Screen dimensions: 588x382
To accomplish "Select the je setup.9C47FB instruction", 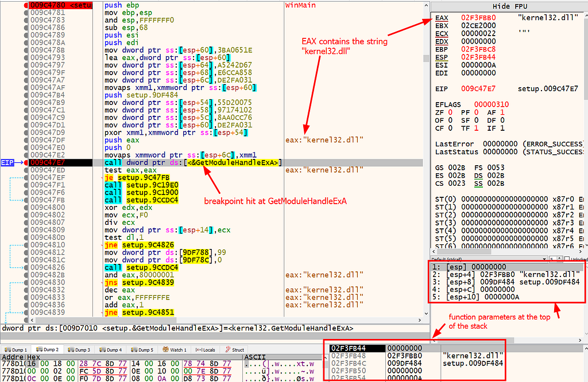I will tap(137, 177).
